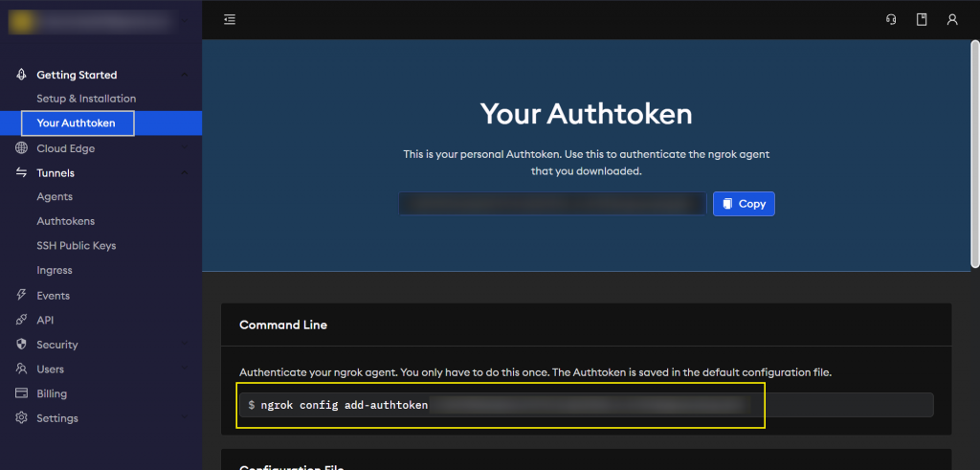This screenshot has width=980, height=470.
Task: Open the account switcher dropdown arrow
Action: click(184, 21)
